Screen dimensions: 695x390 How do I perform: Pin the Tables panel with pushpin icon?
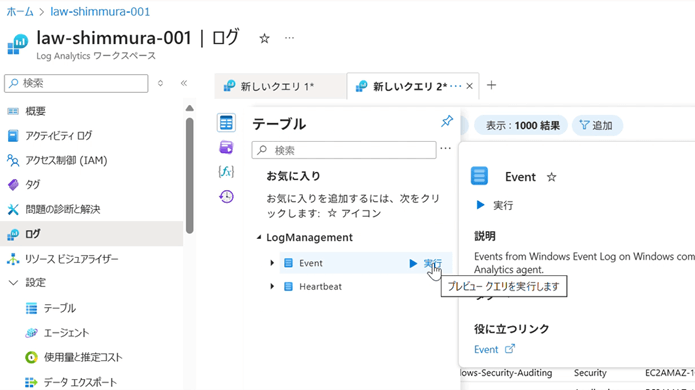pos(447,121)
